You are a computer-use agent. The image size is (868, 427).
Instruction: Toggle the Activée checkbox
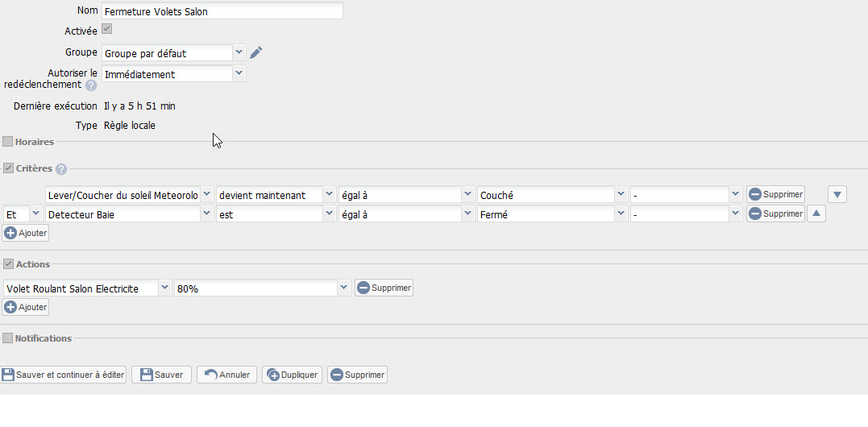[106, 30]
